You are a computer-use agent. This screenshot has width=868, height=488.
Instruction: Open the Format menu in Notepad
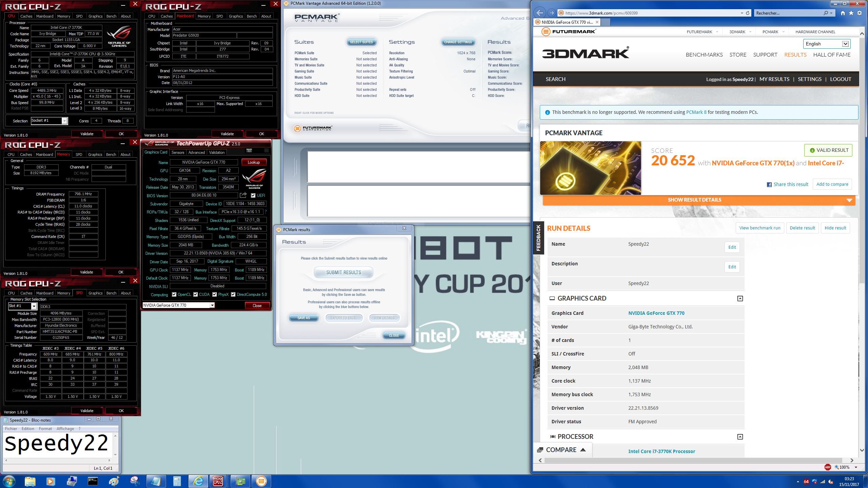(x=45, y=429)
